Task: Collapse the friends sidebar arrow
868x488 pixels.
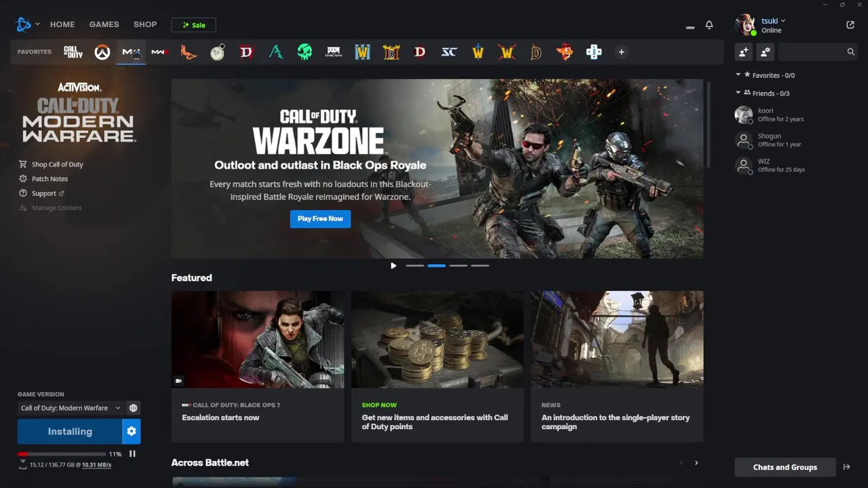Action: tap(847, 467)
